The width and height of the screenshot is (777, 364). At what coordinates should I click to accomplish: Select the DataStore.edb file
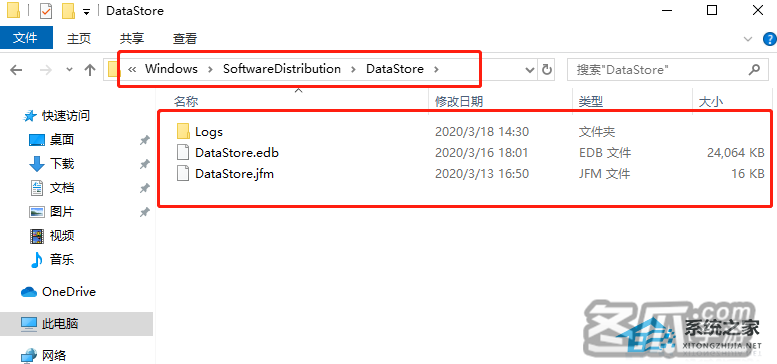tap(237, 153)
